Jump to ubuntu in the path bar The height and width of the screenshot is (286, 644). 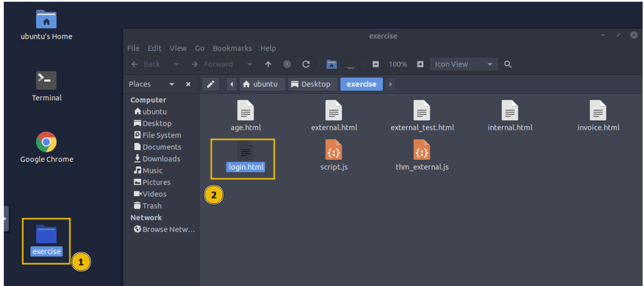[x=262, y=84]
